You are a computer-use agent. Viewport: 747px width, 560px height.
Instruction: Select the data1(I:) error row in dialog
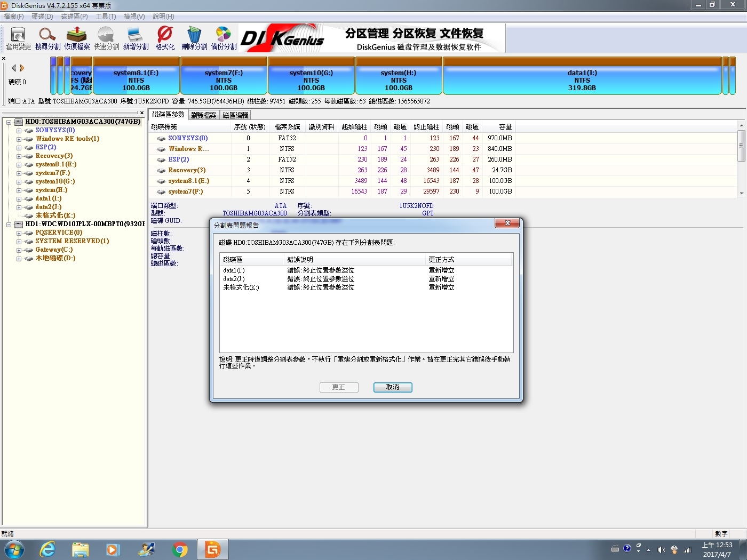pyautogui.click(x=366, y=270)
